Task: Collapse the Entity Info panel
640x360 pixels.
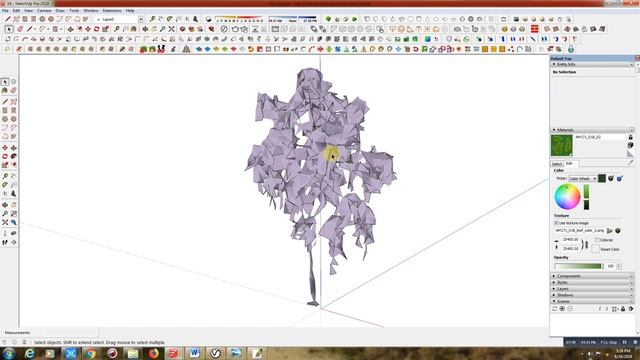Action: (x=554, y=64)
